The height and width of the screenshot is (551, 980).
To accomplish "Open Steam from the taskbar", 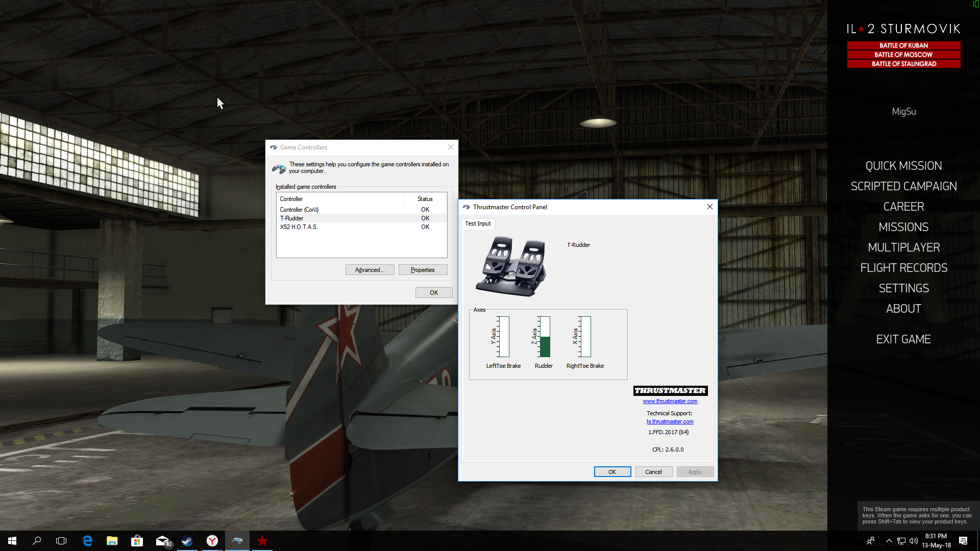I will [187, 541].
